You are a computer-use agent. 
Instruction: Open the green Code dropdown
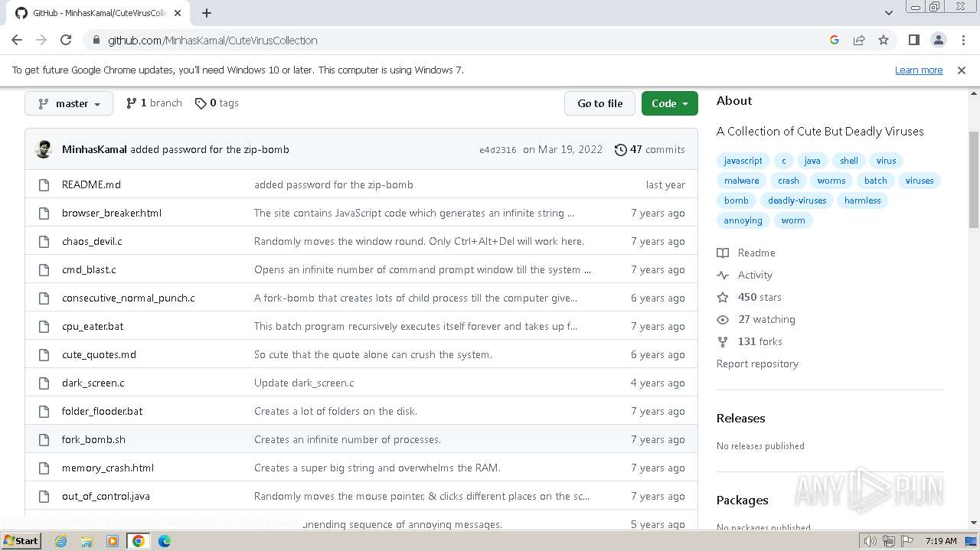click(669, 103)
